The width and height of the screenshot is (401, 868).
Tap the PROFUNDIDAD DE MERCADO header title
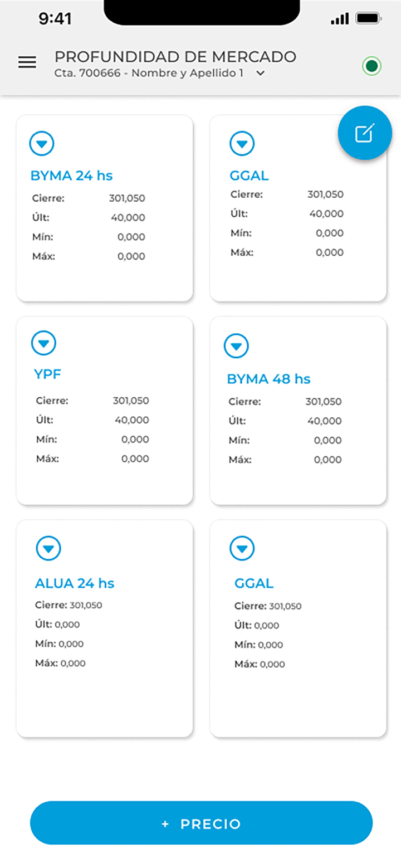tap(175, 57)
